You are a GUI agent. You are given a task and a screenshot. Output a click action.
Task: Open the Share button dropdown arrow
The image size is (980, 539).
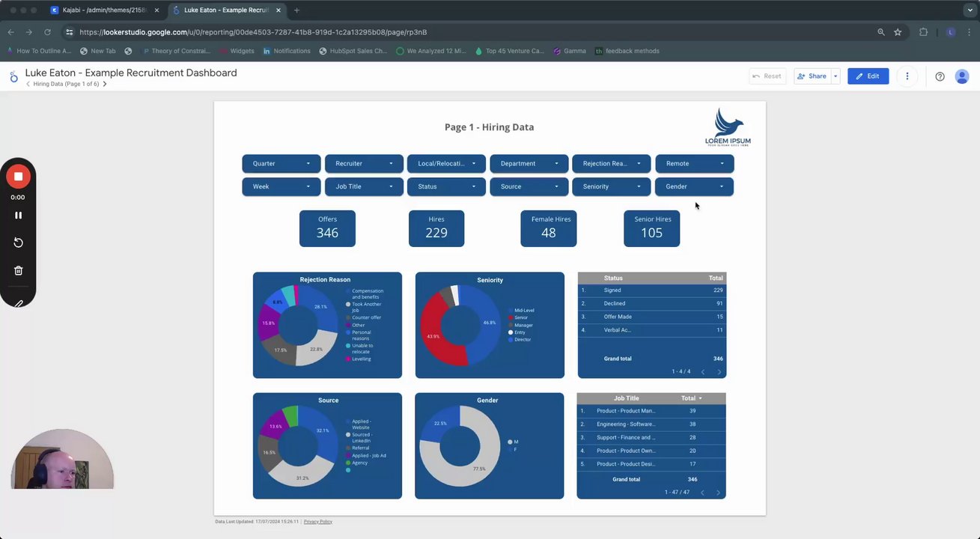(836, 76)
